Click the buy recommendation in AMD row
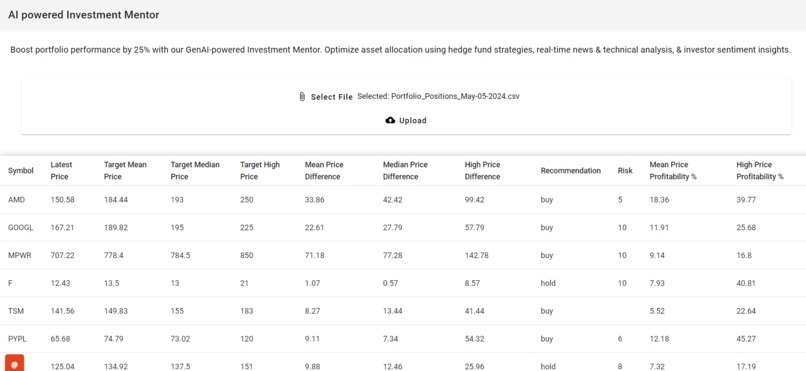Screen dimensions: 806x371 [547, 200]
